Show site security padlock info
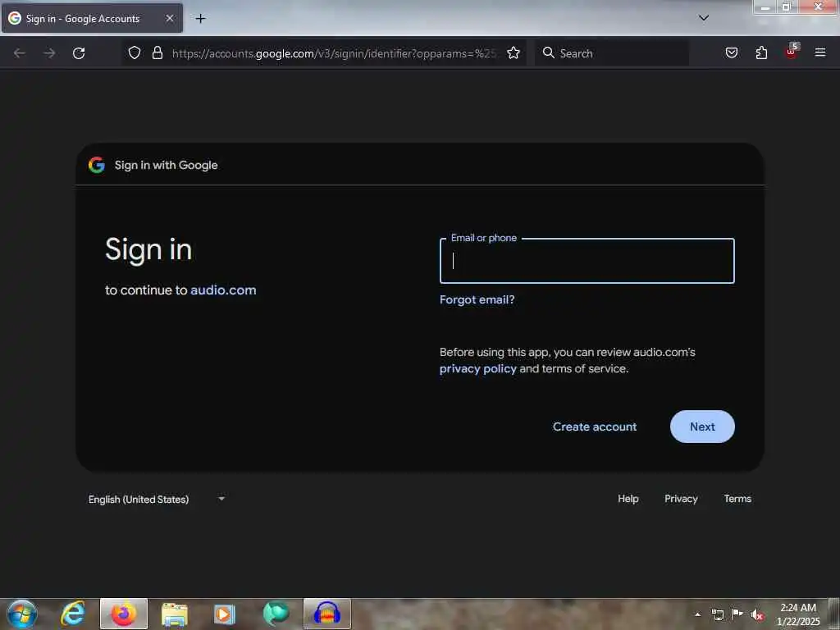Viewport: 840px width, 630px height. [x=157, y=52]
